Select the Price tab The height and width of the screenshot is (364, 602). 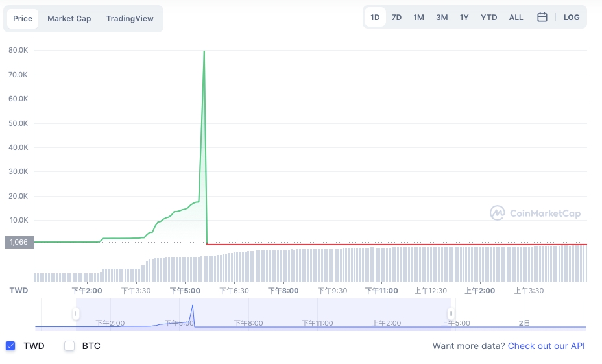(23, 18)
